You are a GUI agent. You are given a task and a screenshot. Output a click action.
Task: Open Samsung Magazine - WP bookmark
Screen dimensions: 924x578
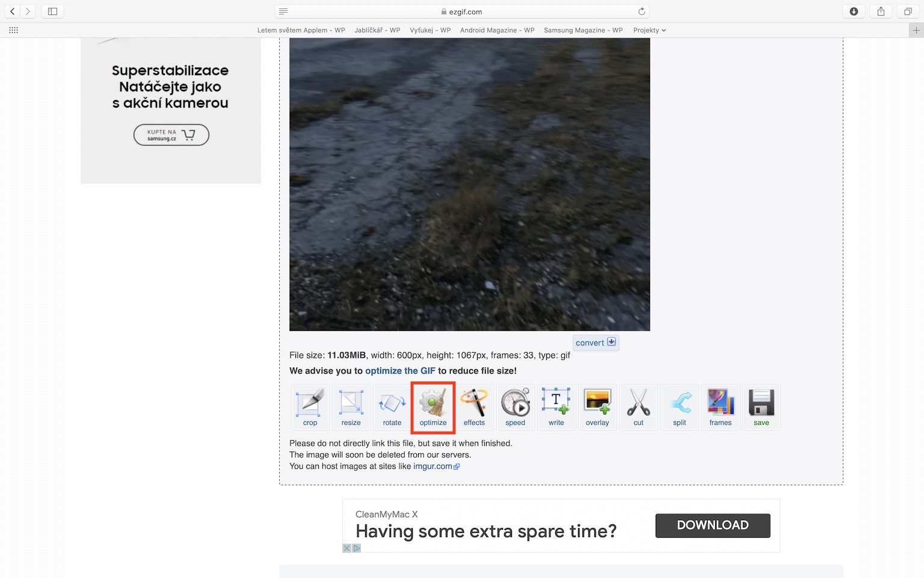584,30
